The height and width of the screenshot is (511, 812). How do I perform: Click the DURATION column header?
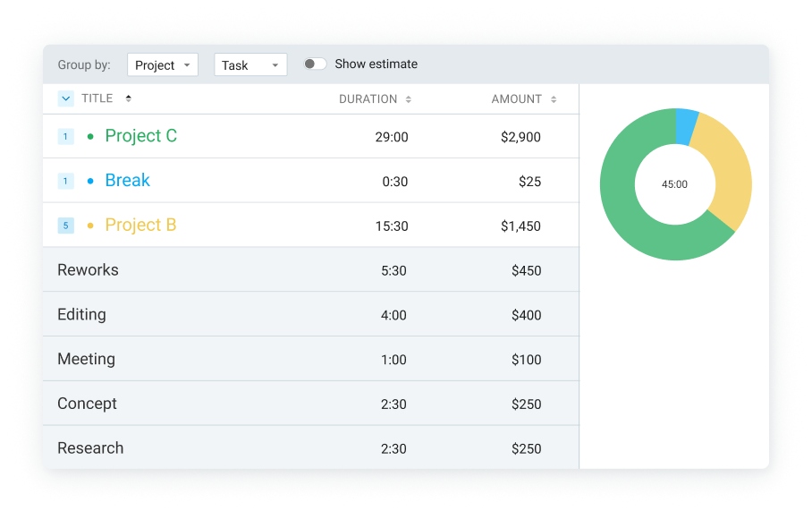tap(368, 99)
